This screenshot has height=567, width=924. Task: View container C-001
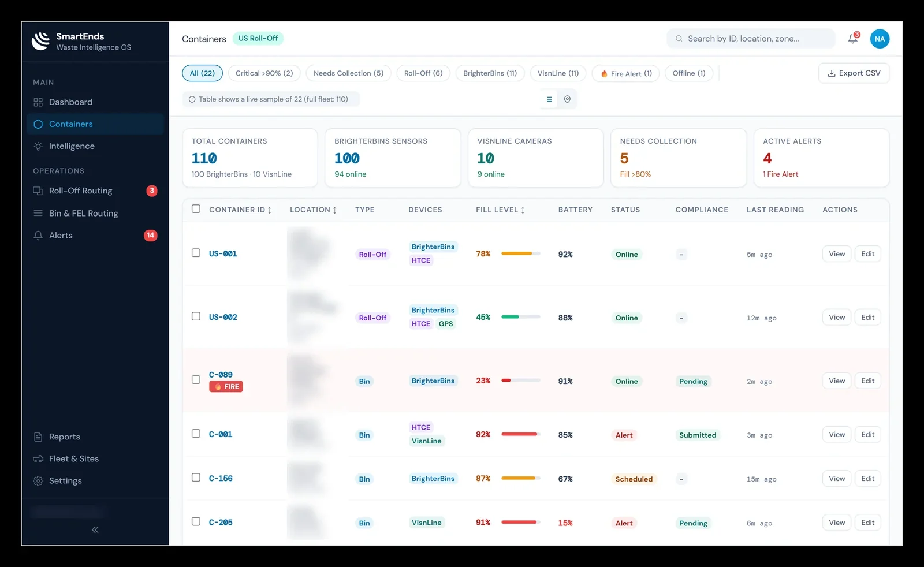coord(837,435)
